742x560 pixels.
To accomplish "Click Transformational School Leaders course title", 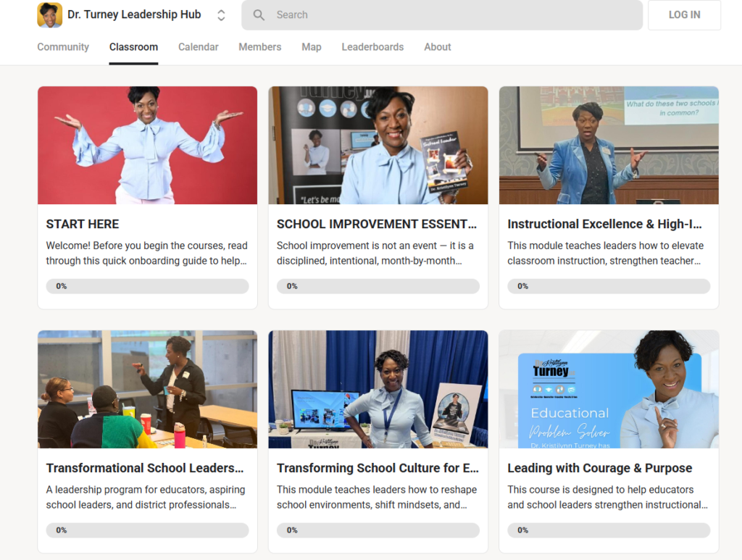I will 145,469.
